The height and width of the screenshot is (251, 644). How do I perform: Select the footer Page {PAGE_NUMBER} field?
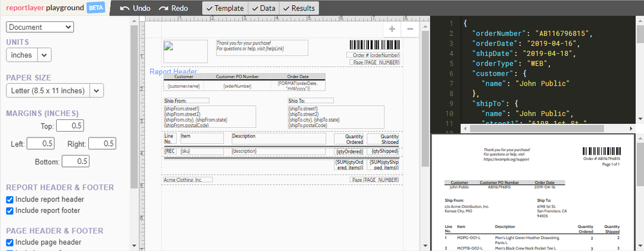point(375,180)
